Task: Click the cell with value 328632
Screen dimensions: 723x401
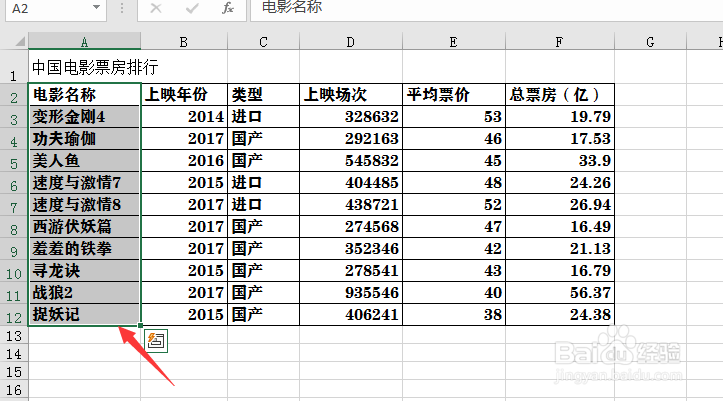Action: click(x=351, y=117)
